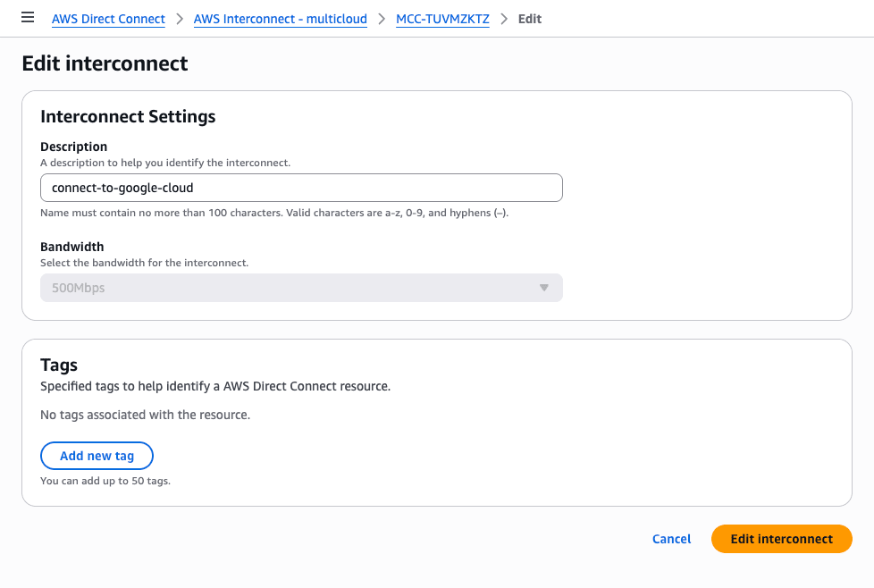
Task: Click the Interconnect Settings heading
Action: (x=128, y=116)
